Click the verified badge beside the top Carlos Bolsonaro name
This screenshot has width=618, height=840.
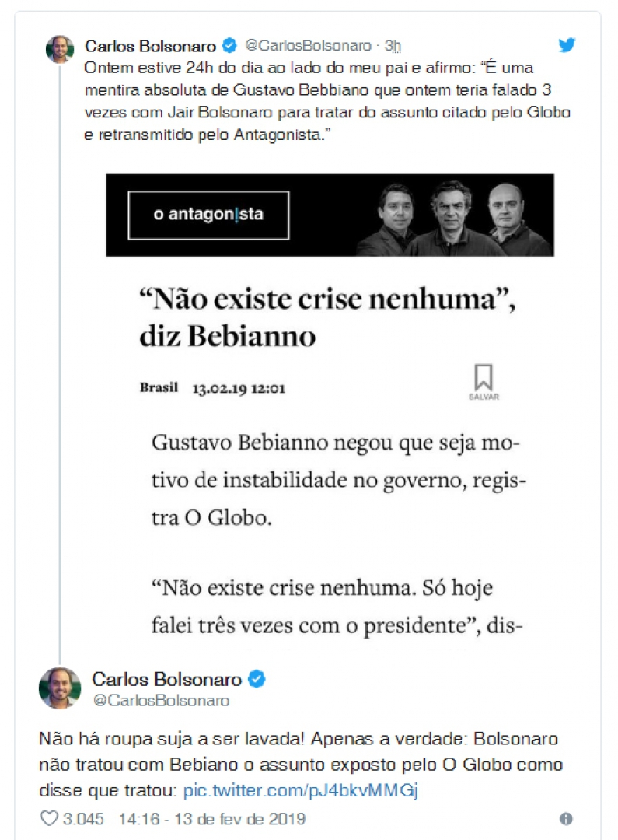click(229, 46)
